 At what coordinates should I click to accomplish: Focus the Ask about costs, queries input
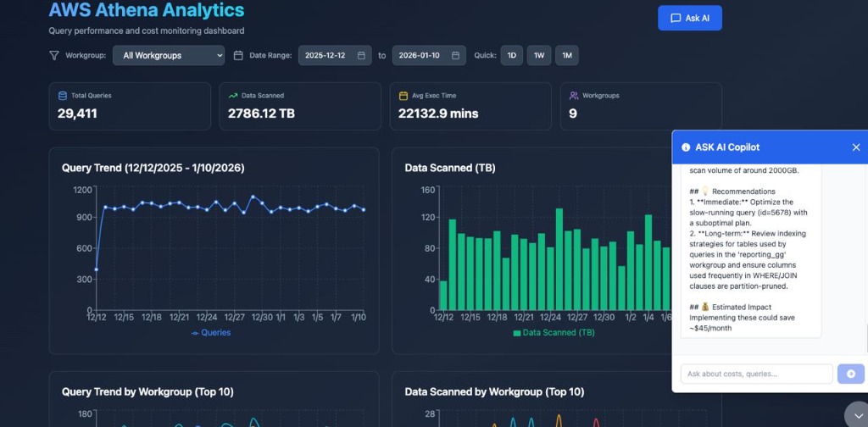(x=756, y=374)
